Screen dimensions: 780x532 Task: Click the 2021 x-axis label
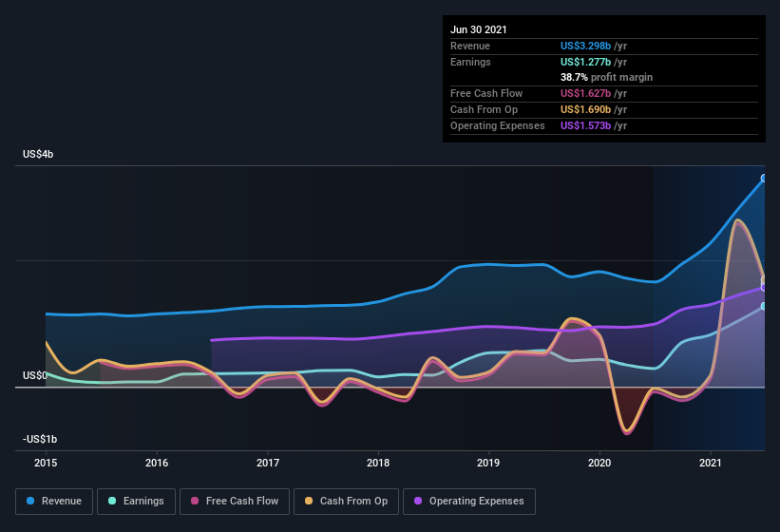click(x=711, y=463)
